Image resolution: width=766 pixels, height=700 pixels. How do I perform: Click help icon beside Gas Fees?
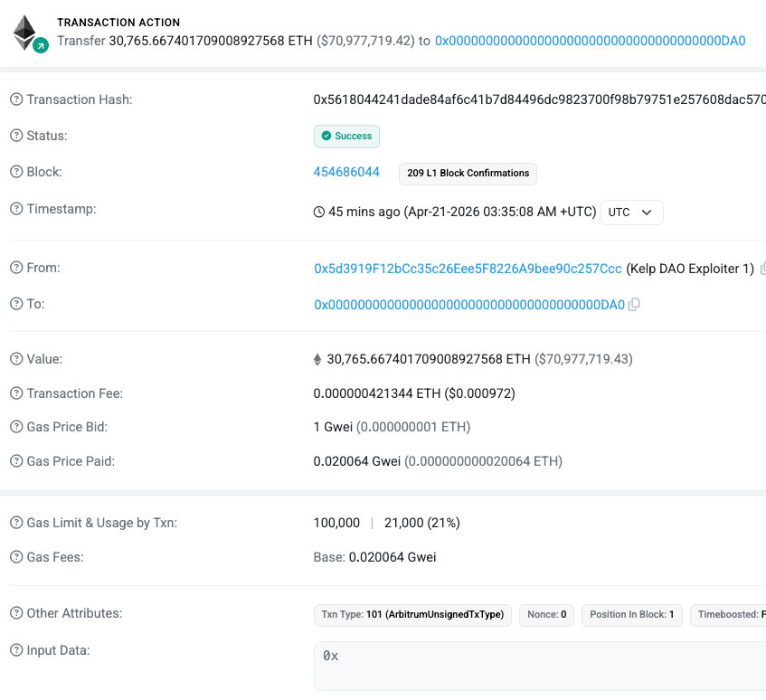pos(16,556)
